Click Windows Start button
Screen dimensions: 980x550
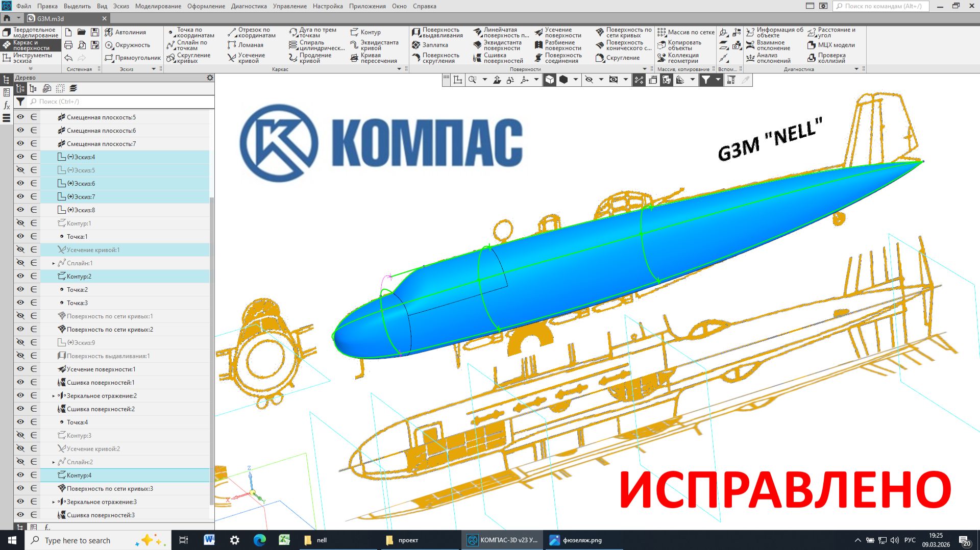coord(12,540)
